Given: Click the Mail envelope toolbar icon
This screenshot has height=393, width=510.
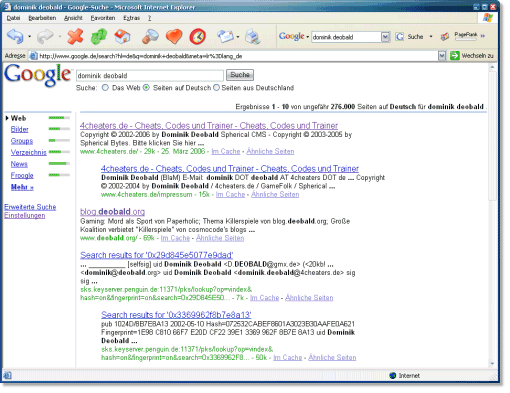Looking at the screenshot, I should tap(225, 36).
